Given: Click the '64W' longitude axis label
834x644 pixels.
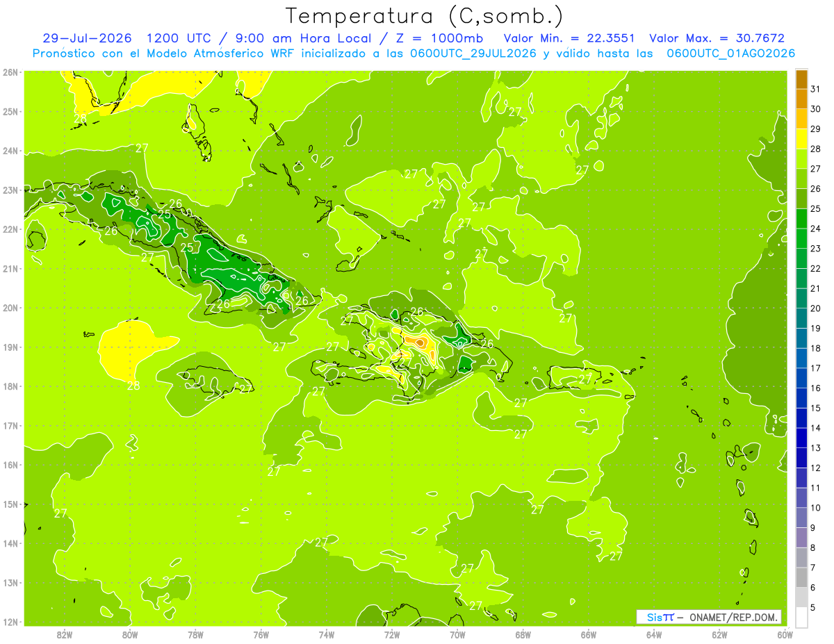Looking at the screenshot, I should point(654,634).
